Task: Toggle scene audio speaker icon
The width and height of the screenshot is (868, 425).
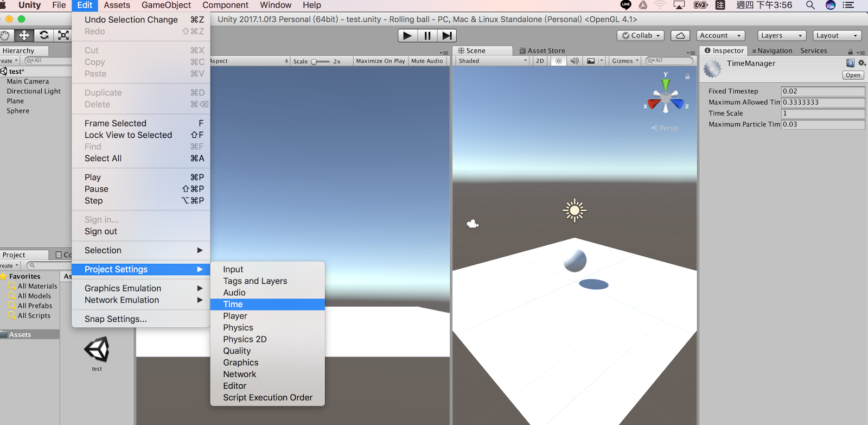Action: tap(575, 61)
